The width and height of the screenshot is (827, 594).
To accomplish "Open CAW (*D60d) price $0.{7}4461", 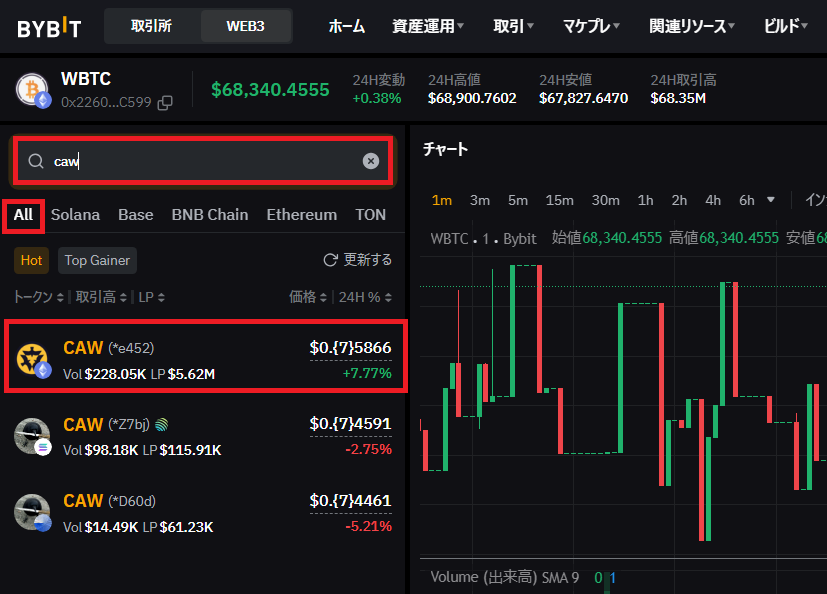I will tap(350, 501).
